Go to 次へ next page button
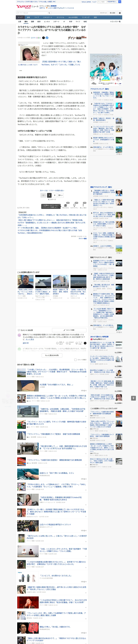Screen dimensions: 138x644 (60, 195)
